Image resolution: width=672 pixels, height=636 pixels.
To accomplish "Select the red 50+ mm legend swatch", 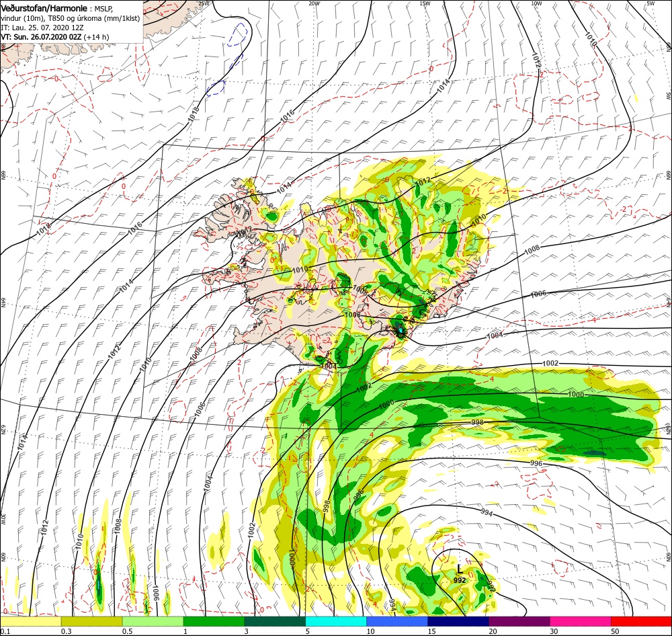I will tap(642, 621).
